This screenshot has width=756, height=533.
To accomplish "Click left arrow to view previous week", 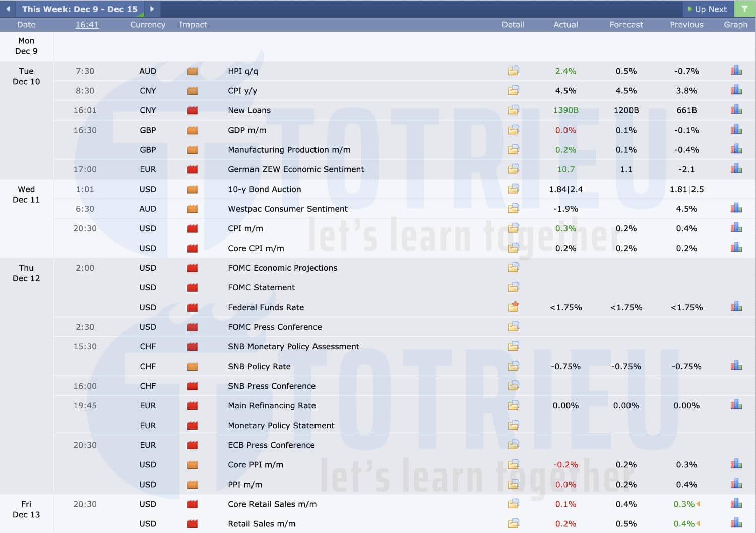I will pos(8,9).
